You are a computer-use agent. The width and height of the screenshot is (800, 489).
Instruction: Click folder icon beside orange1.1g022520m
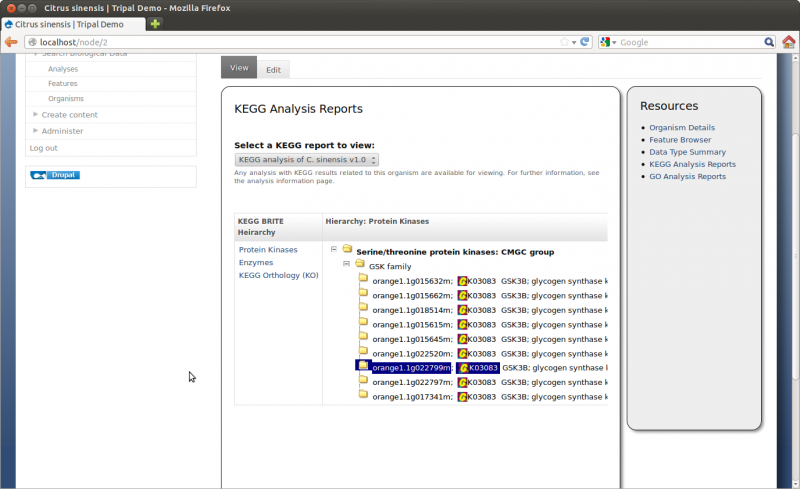[x=363, y=351]
